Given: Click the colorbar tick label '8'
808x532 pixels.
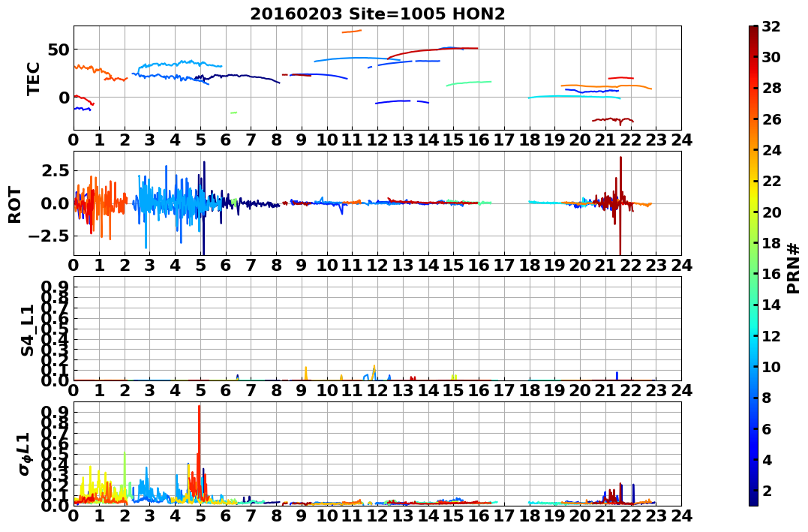Looking at the screenshot, I should point(767,398).
